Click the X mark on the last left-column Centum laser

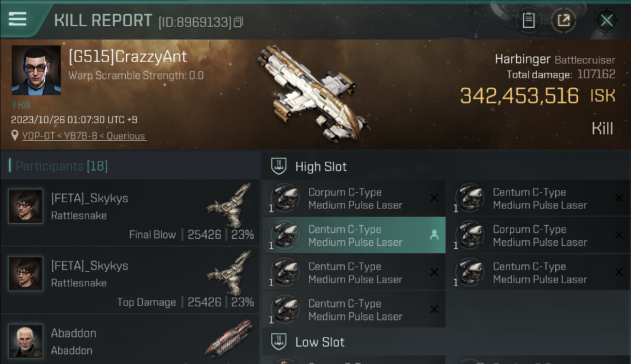(x=434, y=309)
